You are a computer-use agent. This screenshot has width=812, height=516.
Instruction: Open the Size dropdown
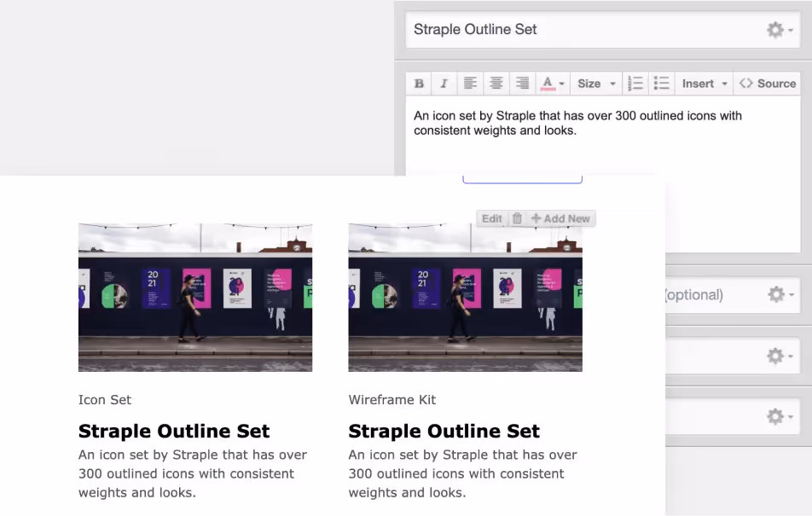tap(596, 84)
